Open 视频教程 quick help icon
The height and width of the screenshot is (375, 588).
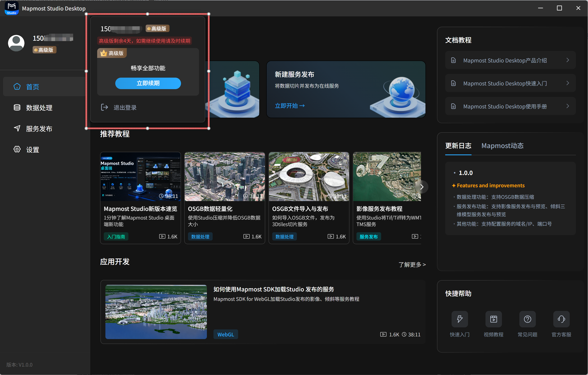pyautogui.click(x=493, y=319)
